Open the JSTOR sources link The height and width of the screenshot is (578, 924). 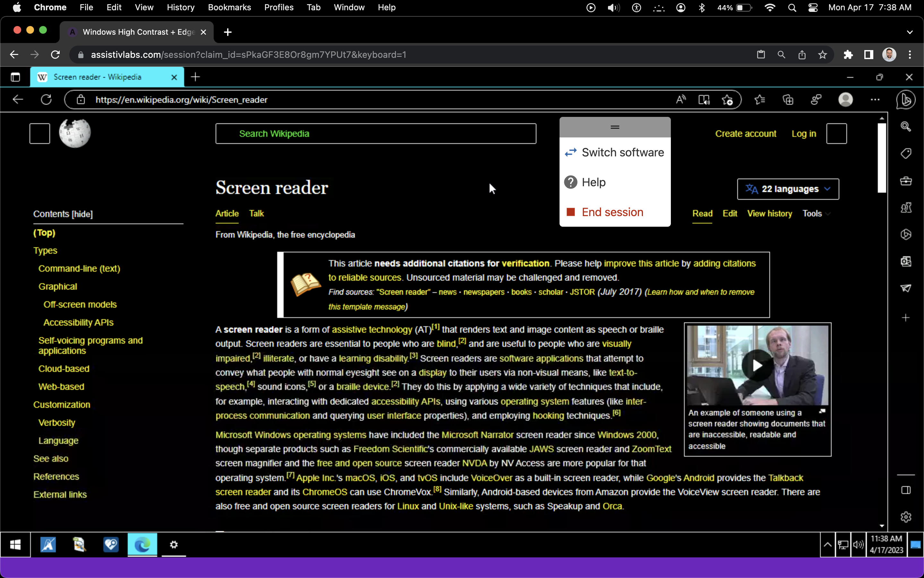[582, 292]
